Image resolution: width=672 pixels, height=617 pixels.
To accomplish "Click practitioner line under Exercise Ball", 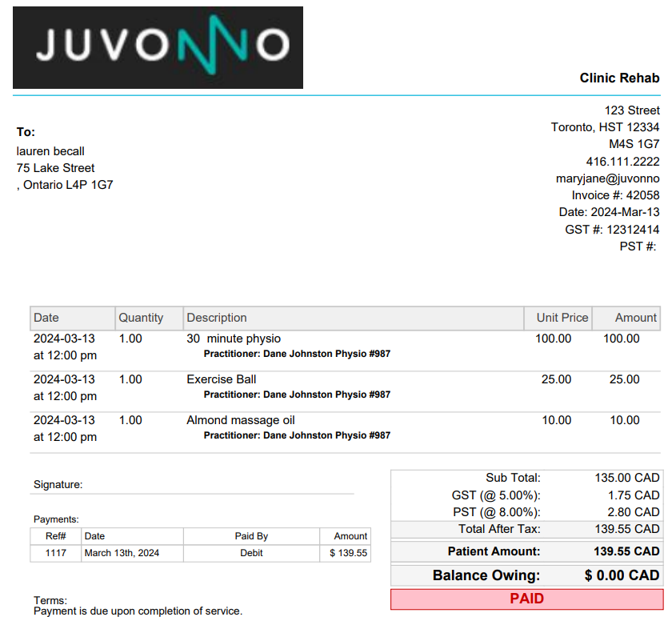I will coord(297,395).
